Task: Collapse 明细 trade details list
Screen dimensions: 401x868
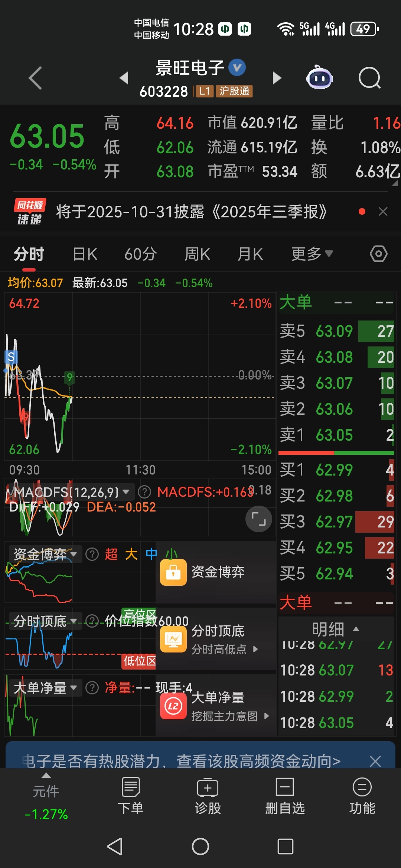Action: [x=336, y=629]
